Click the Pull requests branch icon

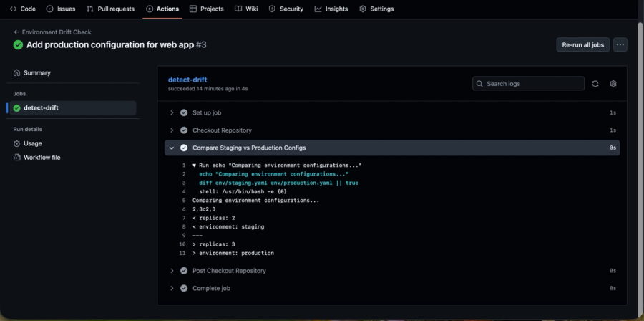[90, 9]
